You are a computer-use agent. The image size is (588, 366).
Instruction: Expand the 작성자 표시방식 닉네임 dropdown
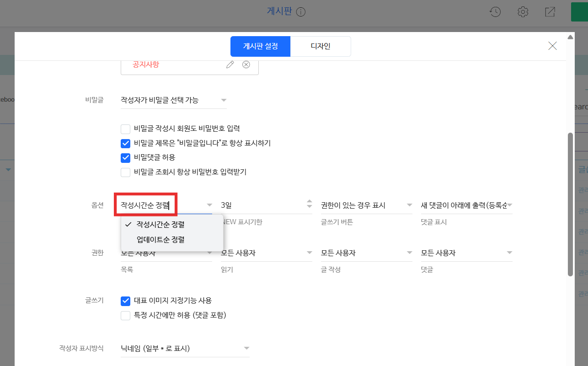pyautogui.click(x=185, y=349)
